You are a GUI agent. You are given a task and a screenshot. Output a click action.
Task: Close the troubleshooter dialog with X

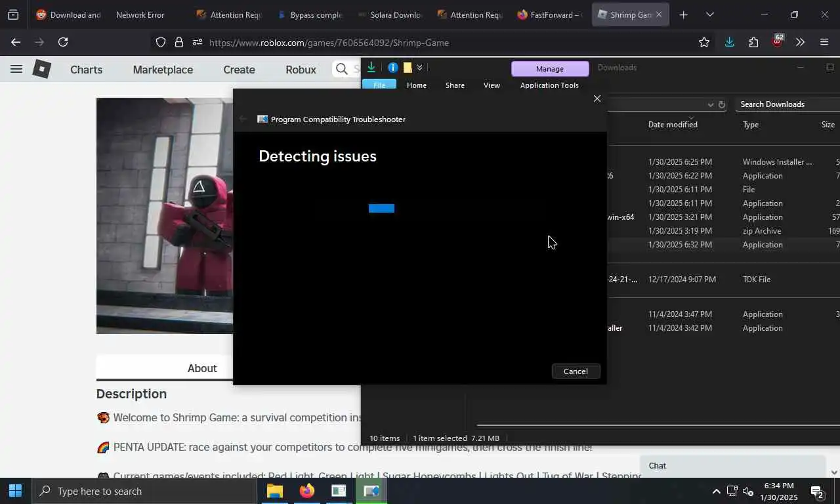click(597, 98)
